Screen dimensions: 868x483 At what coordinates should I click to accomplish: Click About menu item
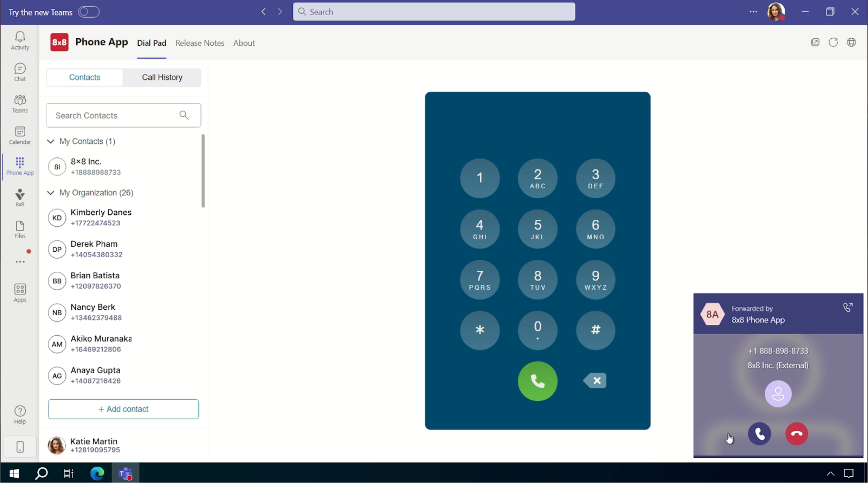pyautogui.click(x=244, y=43)
